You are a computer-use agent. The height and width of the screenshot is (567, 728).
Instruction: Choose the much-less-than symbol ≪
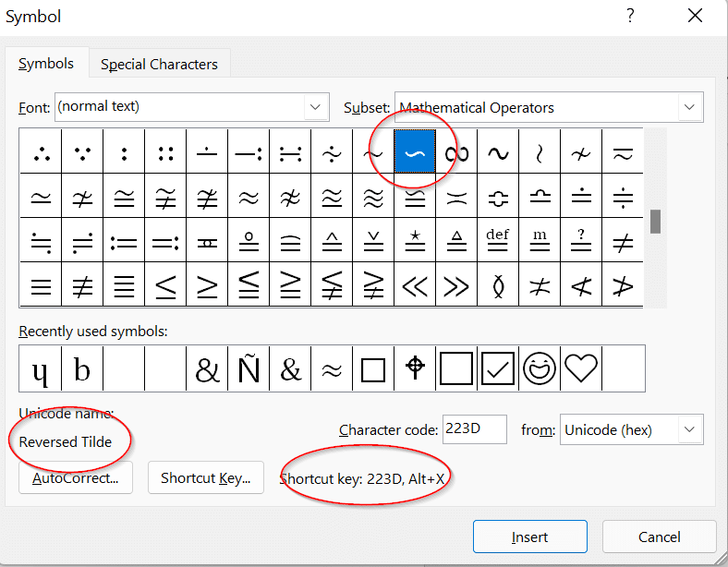pos(416,286)
